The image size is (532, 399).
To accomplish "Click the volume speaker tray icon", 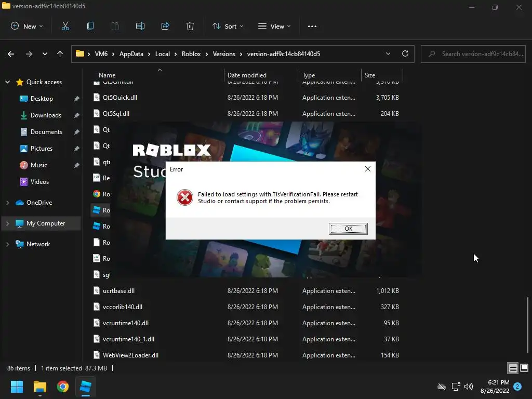I will point(469,387).
